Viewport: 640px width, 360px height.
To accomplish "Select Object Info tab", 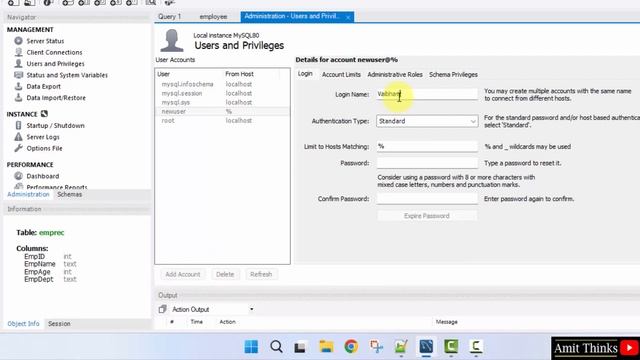I will click(23, 324).
